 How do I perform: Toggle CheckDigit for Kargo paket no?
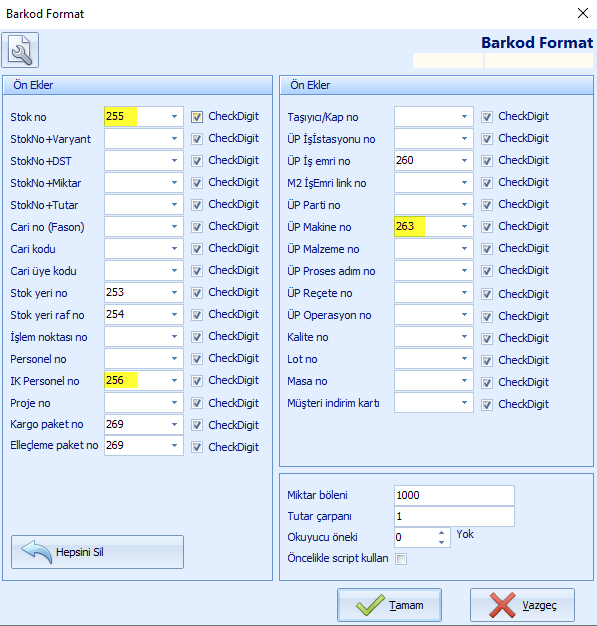click(197, 425)
